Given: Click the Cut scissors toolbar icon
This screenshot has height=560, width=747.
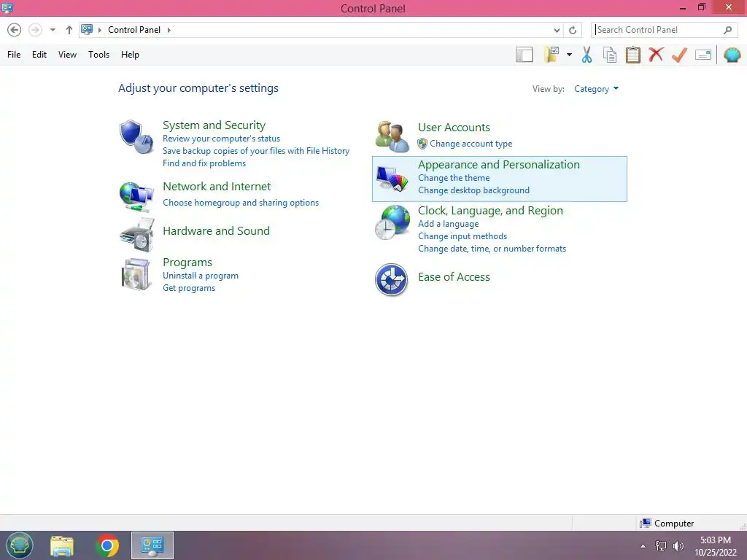Looking at the screenshot, I should pyautogui.click(x=587, y=55).
